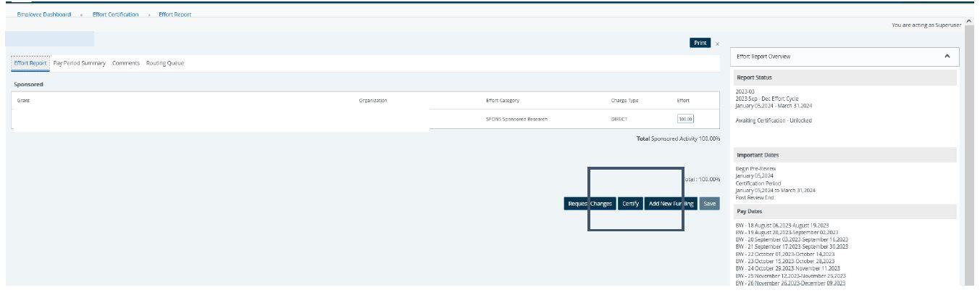The height and width of the screenshot is (298, 980).
Task: Open the Effort Report tab
Action: click(x=30, y=63)
